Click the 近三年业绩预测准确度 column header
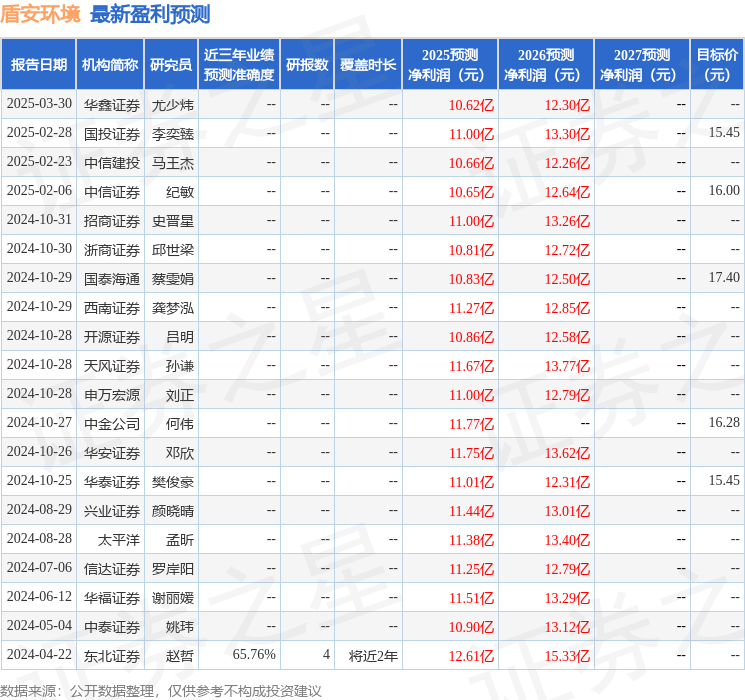Image resolution: width=745 pixels, height=700 pixels. tap(239, 65)
